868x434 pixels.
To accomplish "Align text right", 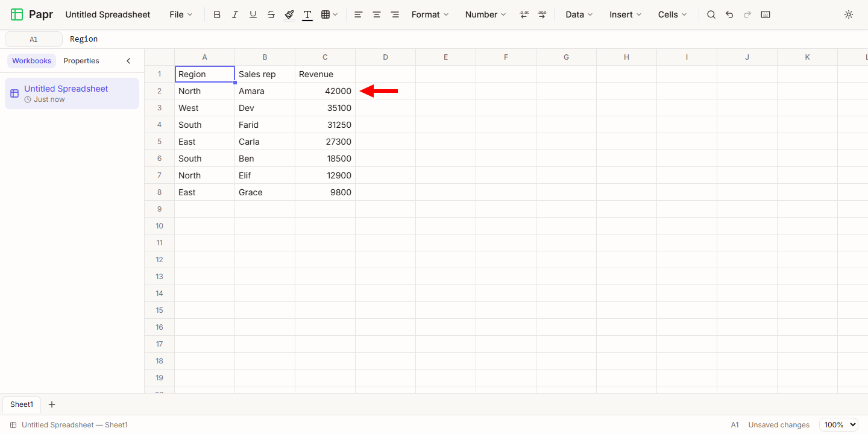I will (x=395, y=14).
